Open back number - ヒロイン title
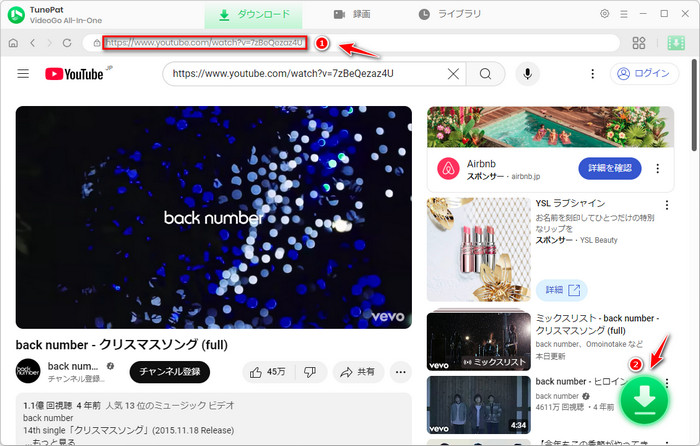This screenshot has width=700, height=446. point(581,381)
